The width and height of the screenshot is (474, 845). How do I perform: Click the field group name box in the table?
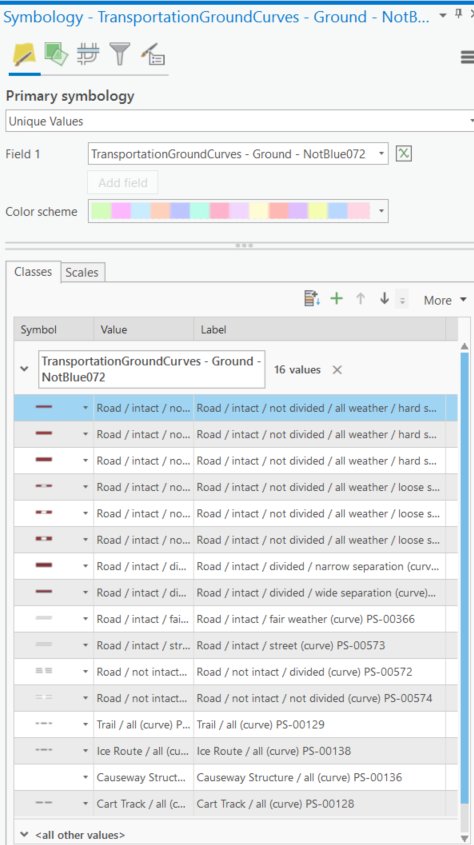click(x=151, y=370)
